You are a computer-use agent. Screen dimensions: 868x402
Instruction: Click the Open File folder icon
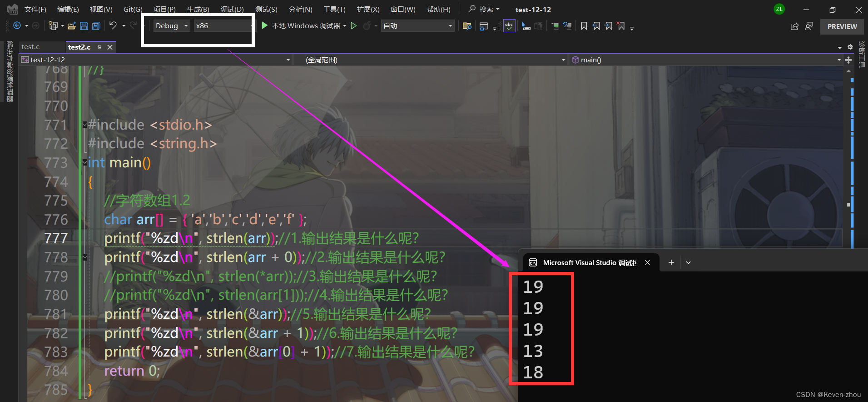click(x=71, y=26)
